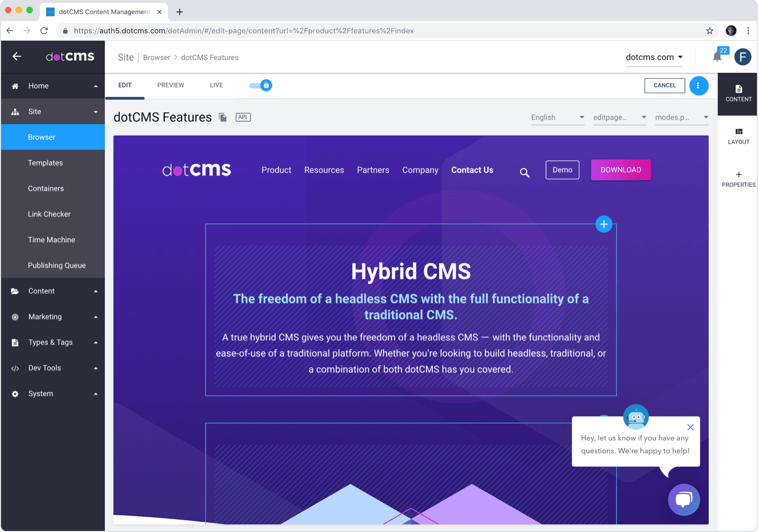The image size is (758, 532).
Task: Collapse sidebar using the back arrow icon
Action: click(x=17, y=56)
